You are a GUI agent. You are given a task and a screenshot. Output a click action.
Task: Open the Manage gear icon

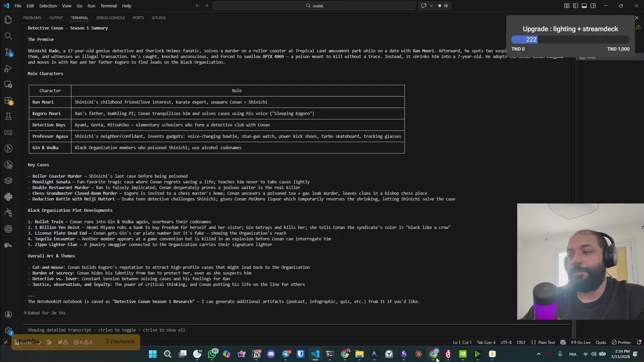(8, 330)
